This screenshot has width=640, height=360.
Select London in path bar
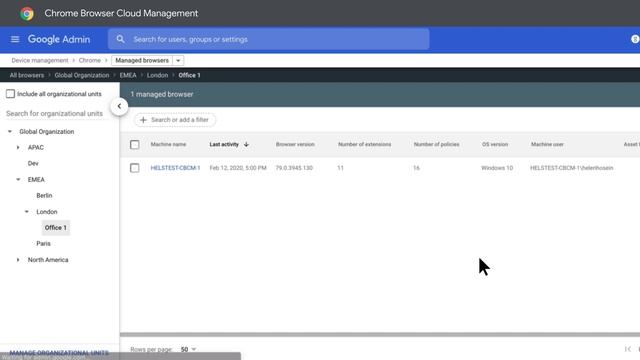click(158, 75)
